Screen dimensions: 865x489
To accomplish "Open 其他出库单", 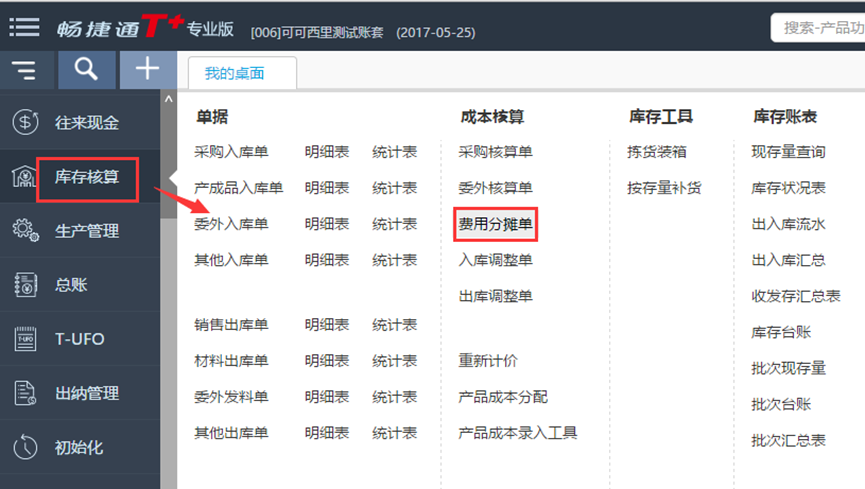I will click(231, 433).
